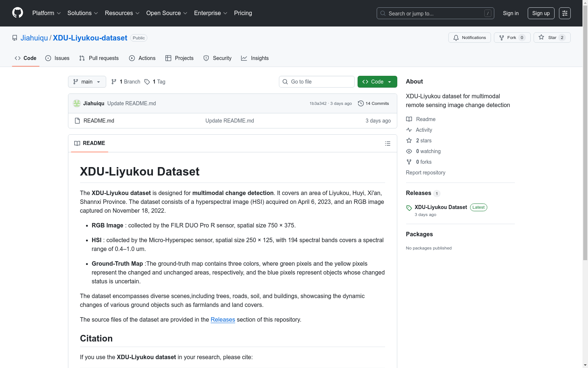This screenshot has width=588, height=368.
Task: Click the Sign up button
Action: [541, 13]
